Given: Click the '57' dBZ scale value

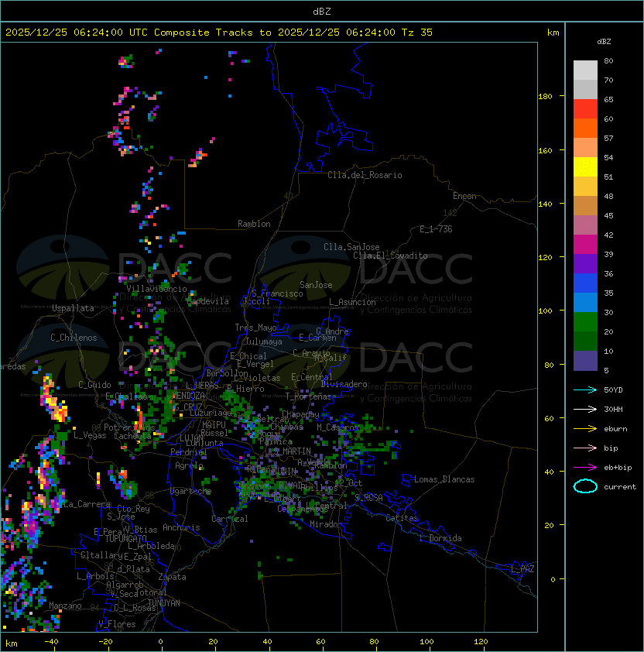Looking at the screenshot, I should pyautogui.click(x=608, y=138).
